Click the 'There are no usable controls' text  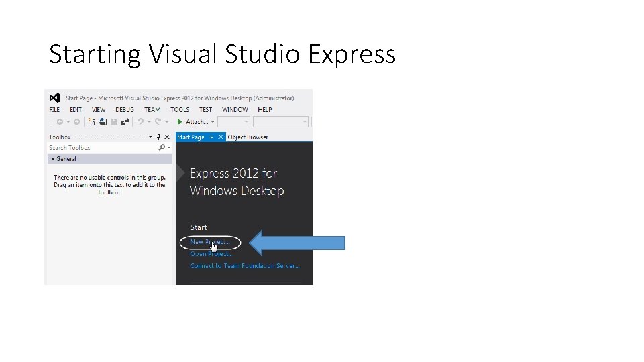click(x=109, y=185)
